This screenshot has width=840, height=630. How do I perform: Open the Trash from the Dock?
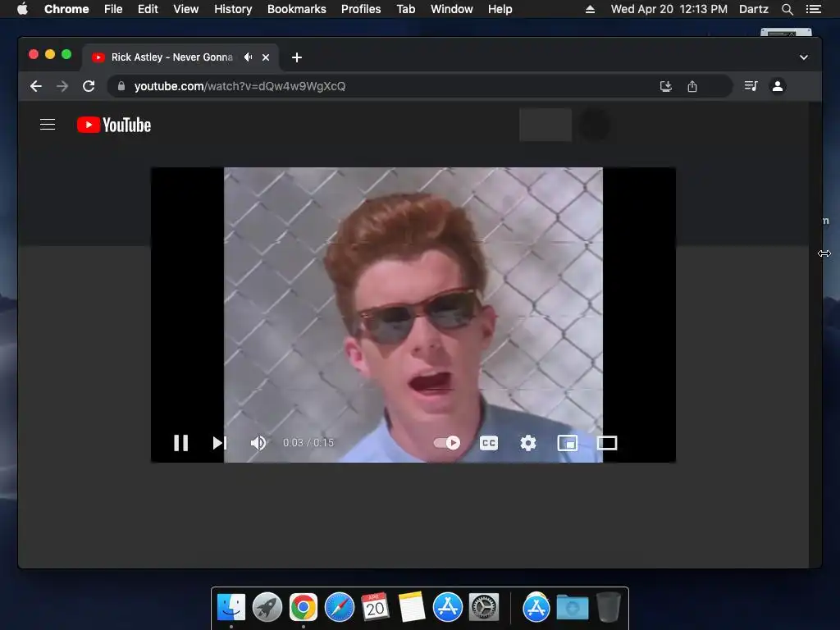(x=608, y=608)
